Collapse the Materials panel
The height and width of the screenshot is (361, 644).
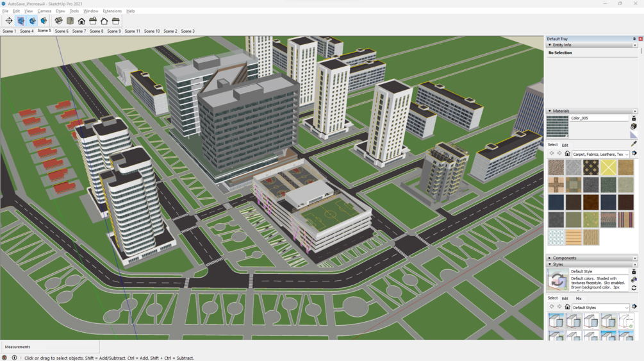click(550, 111)
